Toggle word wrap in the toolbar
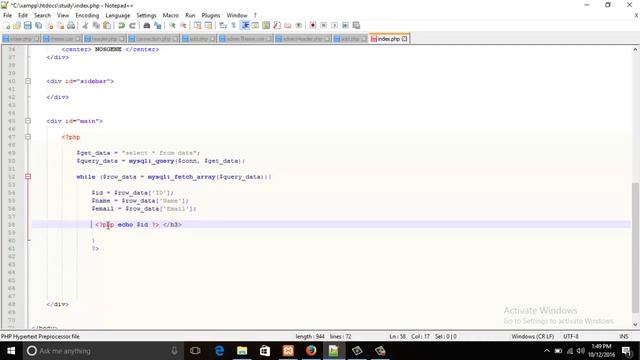This screenshot has width=640, height=360. tap(223, 25)
